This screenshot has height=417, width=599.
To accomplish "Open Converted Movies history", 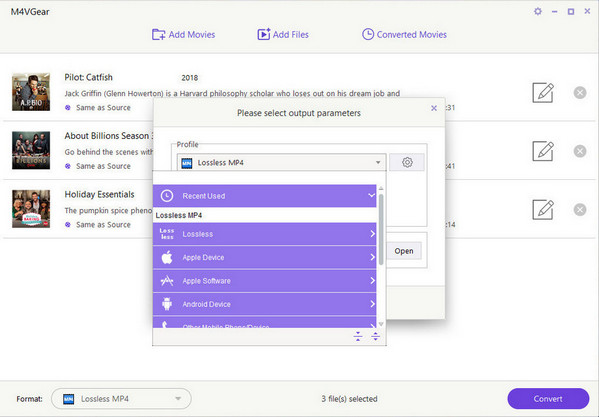I will click(404, 34).
